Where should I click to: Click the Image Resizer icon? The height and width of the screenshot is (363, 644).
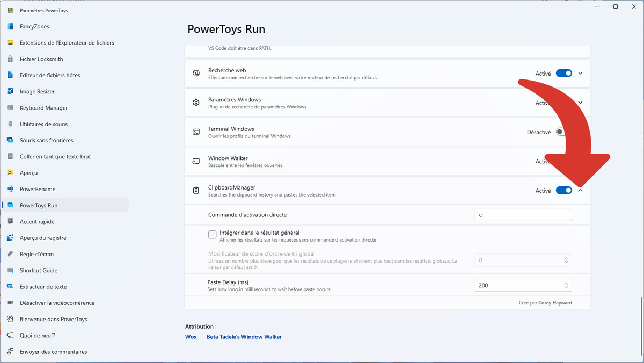(10, 91)
